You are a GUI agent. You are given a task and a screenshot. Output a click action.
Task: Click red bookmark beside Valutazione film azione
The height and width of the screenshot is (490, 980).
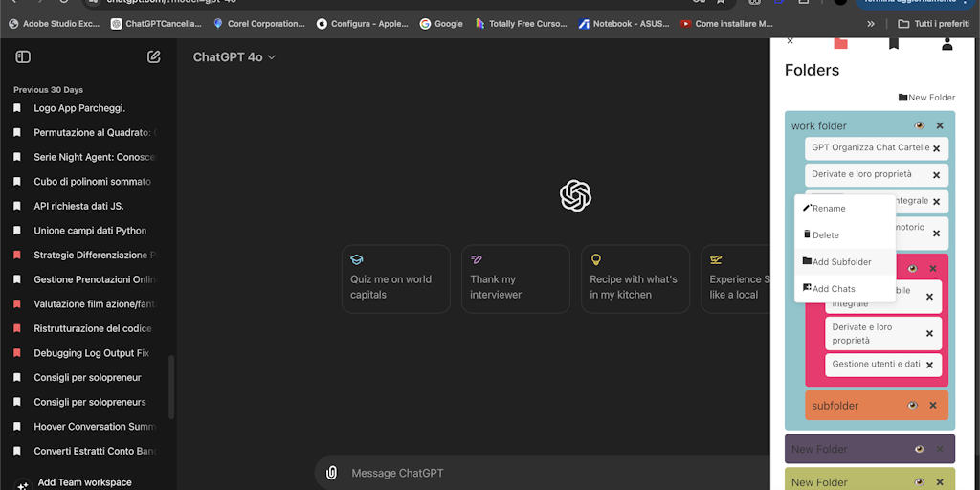pos(17,303)
